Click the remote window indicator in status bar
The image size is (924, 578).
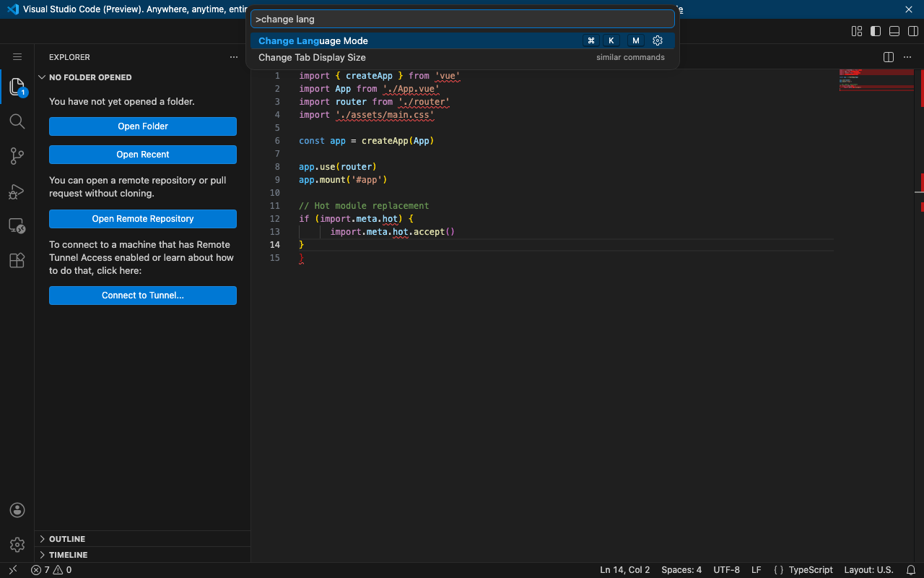coord(12,570)
